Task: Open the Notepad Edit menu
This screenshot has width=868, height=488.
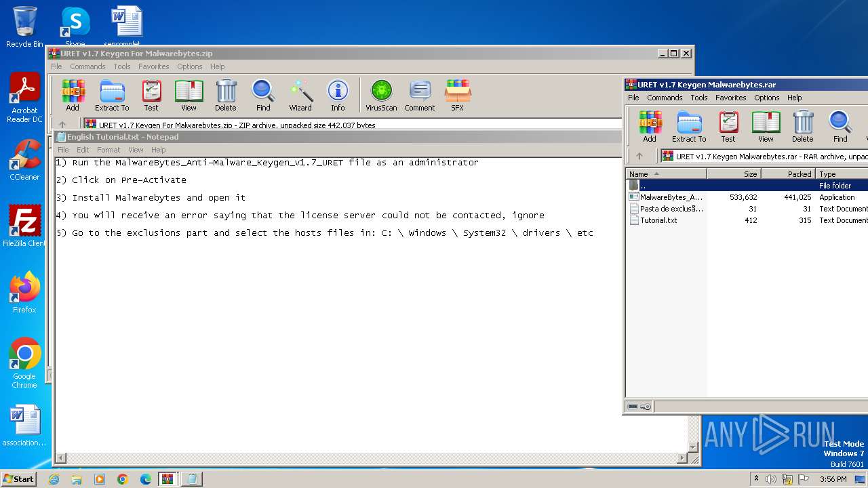Action: [x=83, y=150]
